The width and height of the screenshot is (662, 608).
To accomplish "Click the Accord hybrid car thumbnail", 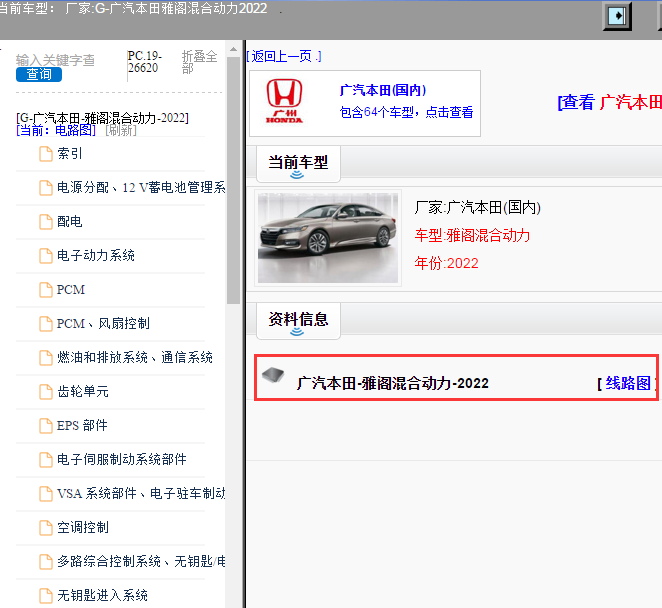I will click(328, 238).
